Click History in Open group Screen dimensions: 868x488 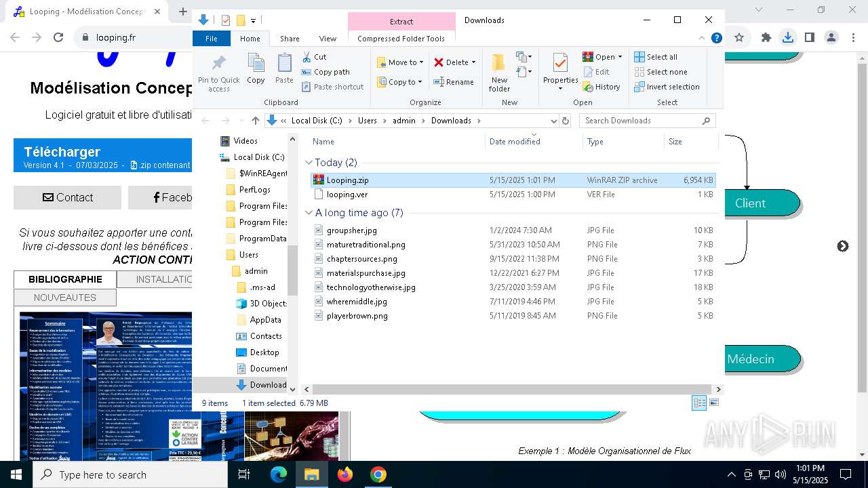[601, 87]
